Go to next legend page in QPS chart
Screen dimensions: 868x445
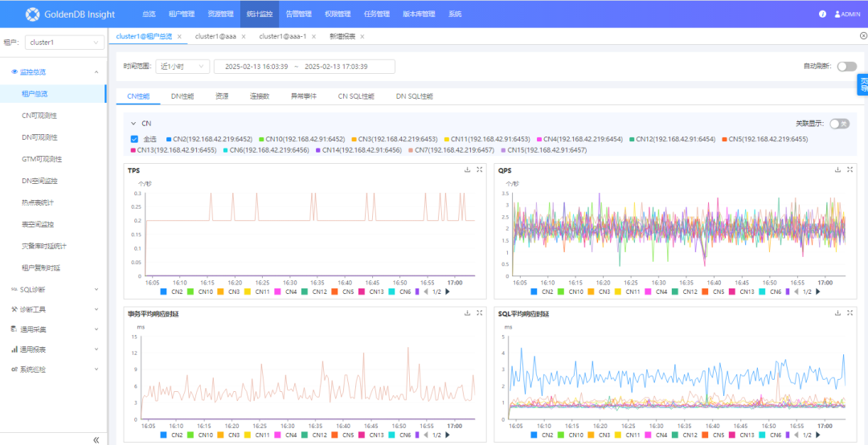tap(818, 292)
